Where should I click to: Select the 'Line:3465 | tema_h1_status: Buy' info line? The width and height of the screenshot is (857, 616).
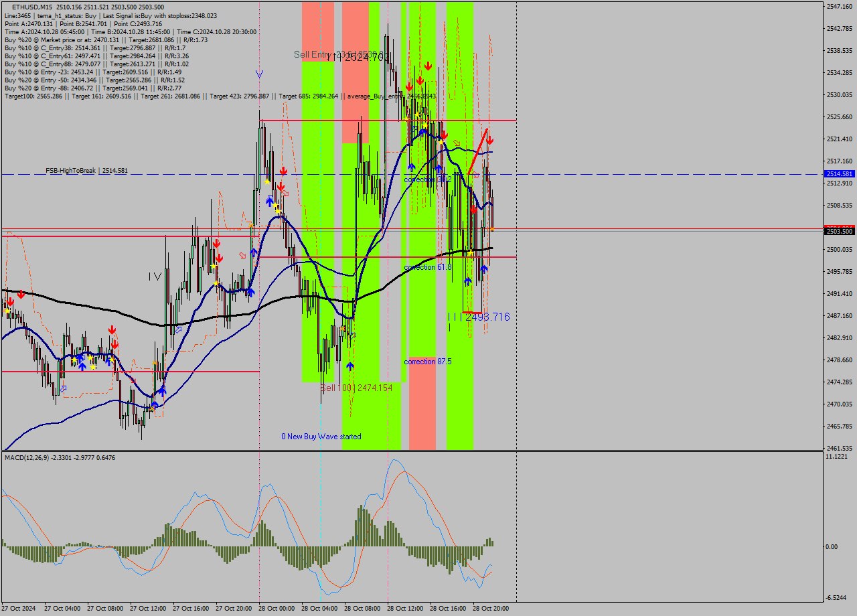[x=110, y=15]
